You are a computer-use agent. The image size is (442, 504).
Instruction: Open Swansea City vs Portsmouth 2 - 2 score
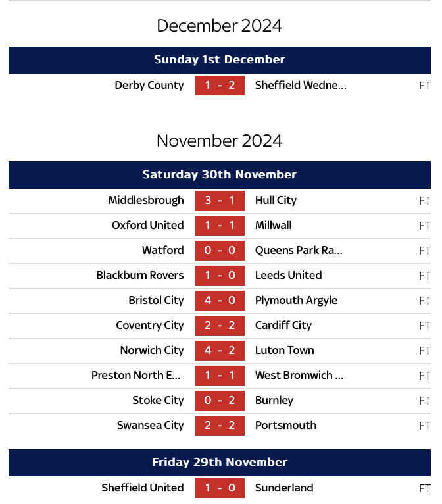point(220,426)
